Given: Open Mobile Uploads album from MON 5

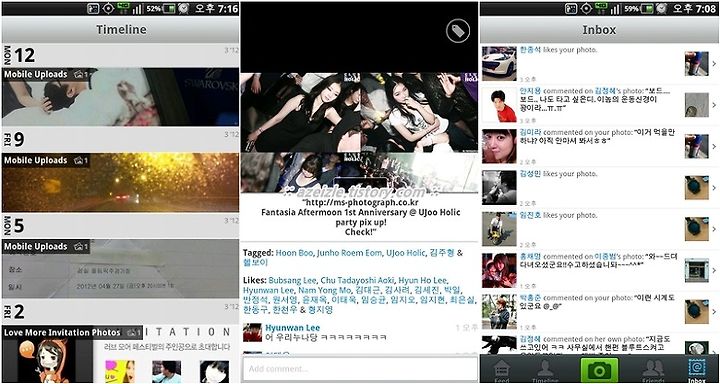Looking at the screenshot, I should point(120,268).
